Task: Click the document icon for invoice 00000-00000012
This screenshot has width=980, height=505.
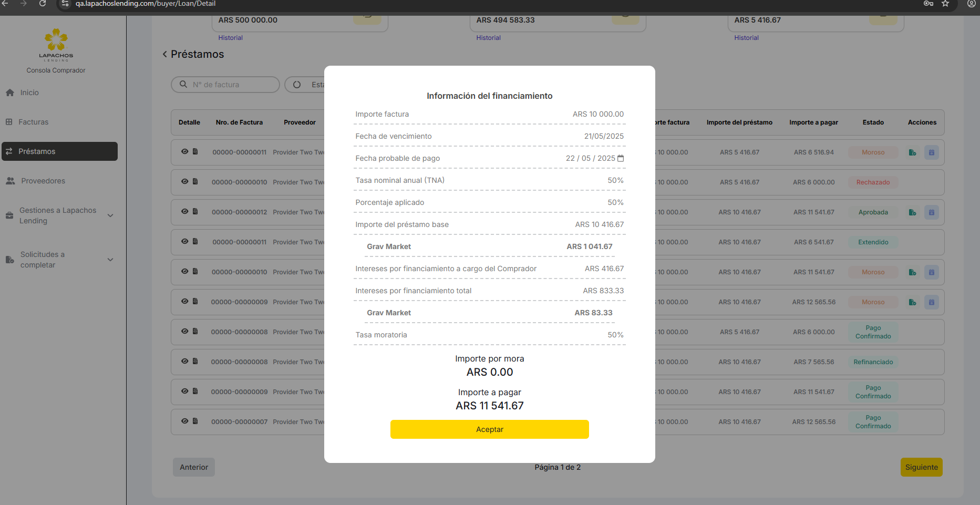Action: pos(195,211)
